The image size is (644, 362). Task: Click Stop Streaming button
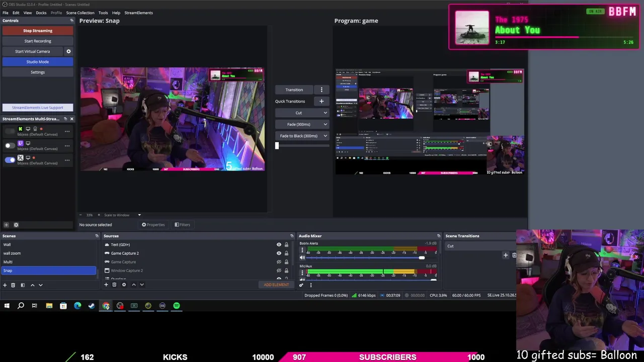(38, 31)
